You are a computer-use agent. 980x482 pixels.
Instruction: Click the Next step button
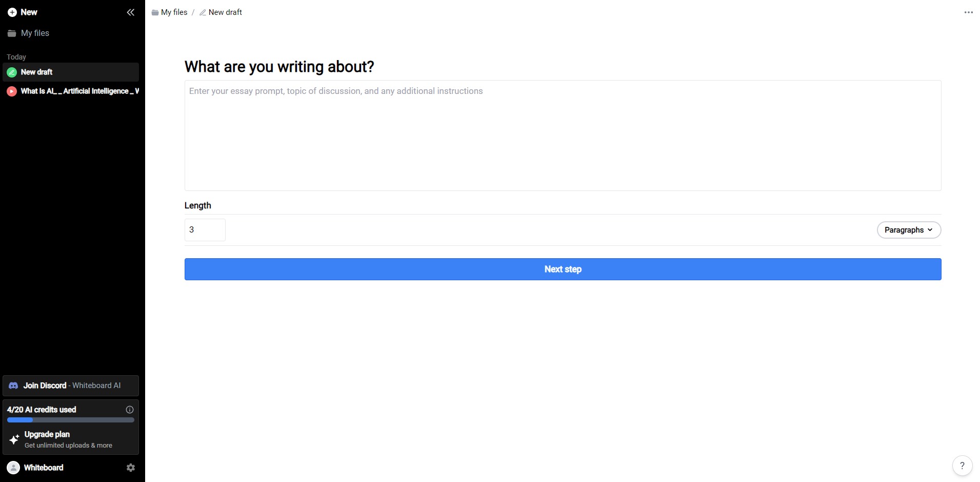(x=563, y=269)
